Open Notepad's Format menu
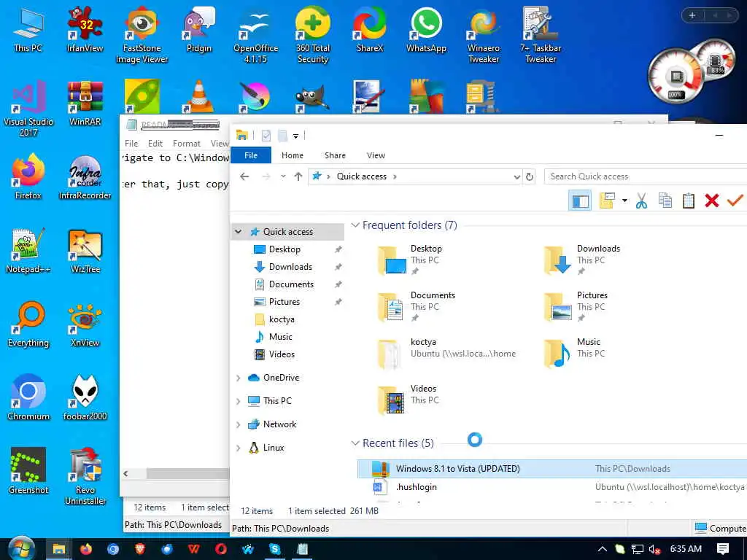747x560 pixels. click(x=186, y=144)
